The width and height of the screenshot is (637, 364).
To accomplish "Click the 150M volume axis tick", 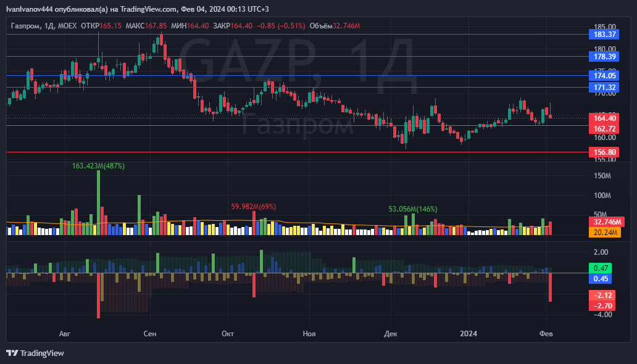I will 602,176.
